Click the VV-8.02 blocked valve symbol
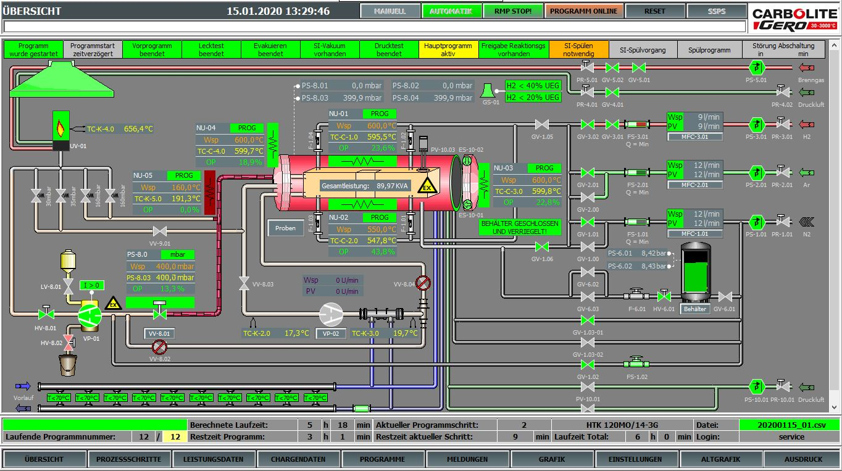The height and width of the screenshot is (471, 842). pyautogui.click(x=159, y=347)
